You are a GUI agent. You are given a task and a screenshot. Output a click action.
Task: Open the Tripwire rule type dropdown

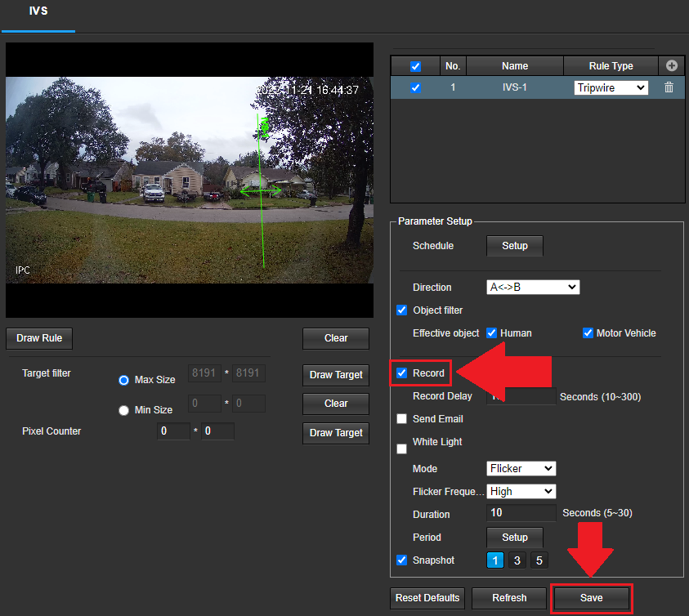(x=611, y=88)
